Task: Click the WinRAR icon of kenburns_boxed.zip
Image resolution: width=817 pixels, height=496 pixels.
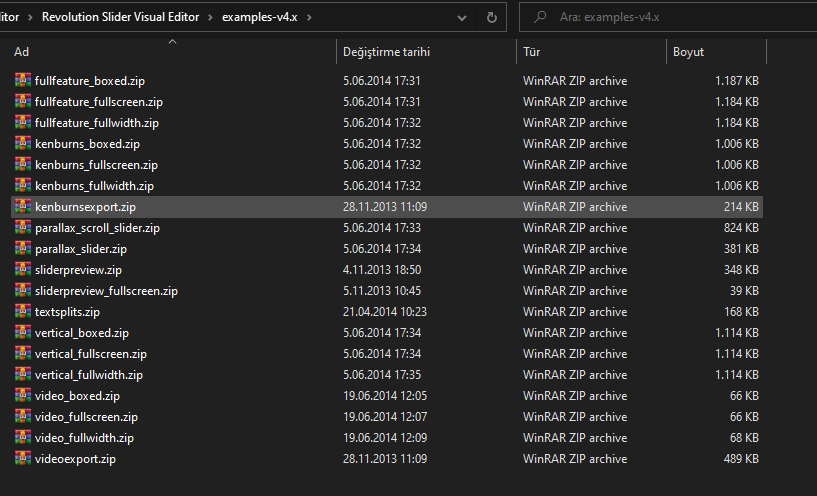Action: tap(22, 143)
